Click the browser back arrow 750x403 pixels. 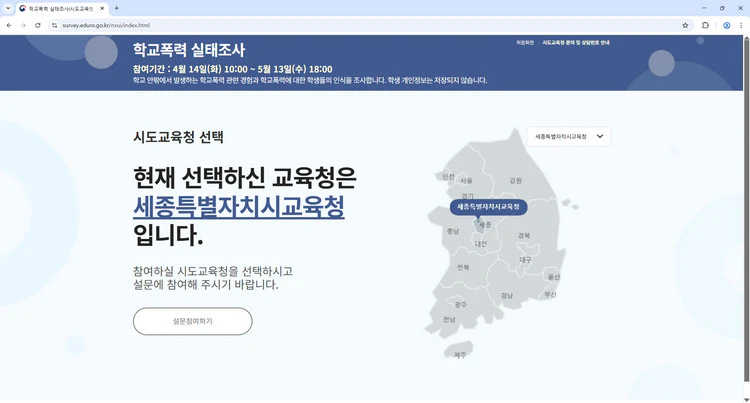pos(9,25)
